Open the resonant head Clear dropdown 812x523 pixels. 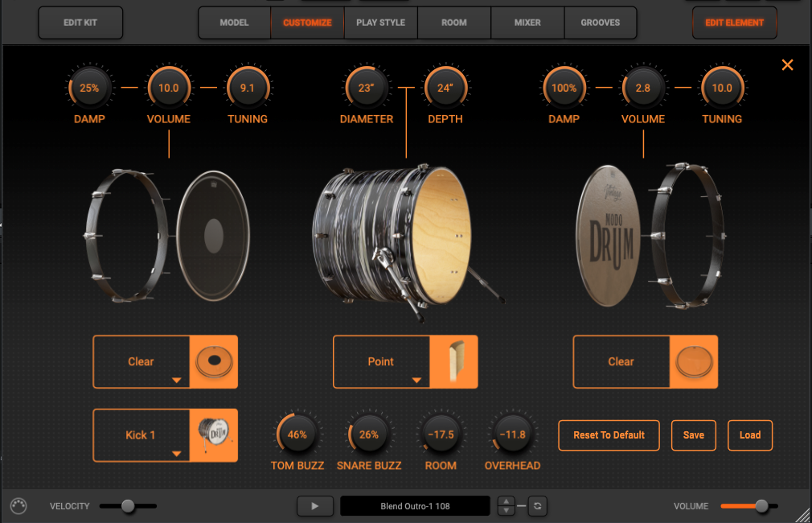[x=621, y=362]
